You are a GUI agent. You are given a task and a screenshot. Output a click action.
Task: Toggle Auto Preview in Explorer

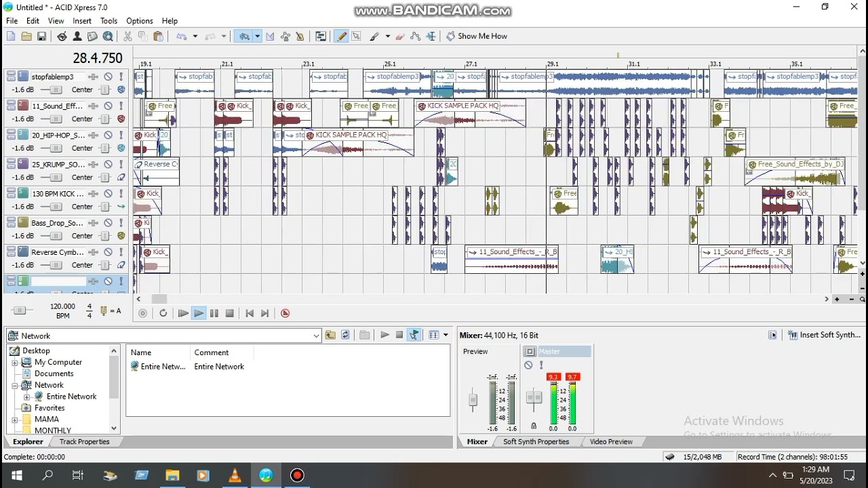click(x=414, y=335)
